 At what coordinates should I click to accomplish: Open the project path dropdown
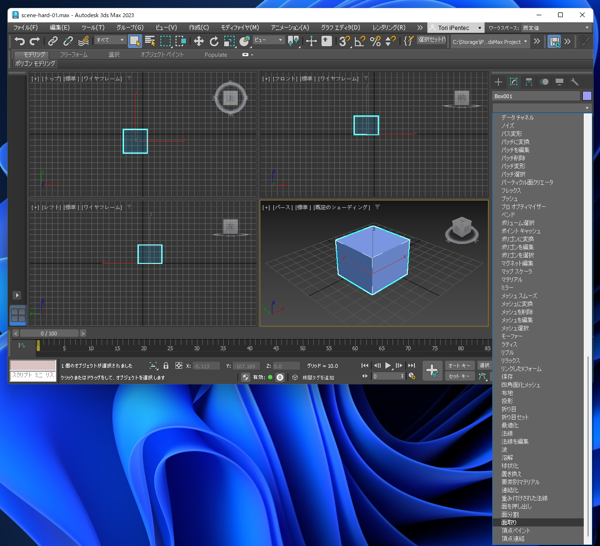click(490, 42)
